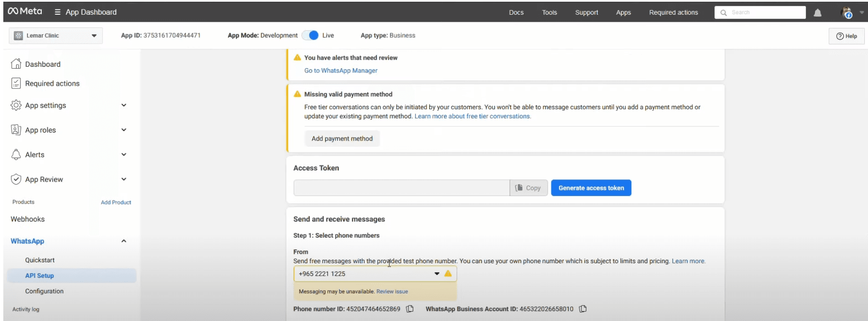The image size is (868, 321).
Task: Open Docs in the top menu
Action: pos(516,12)
